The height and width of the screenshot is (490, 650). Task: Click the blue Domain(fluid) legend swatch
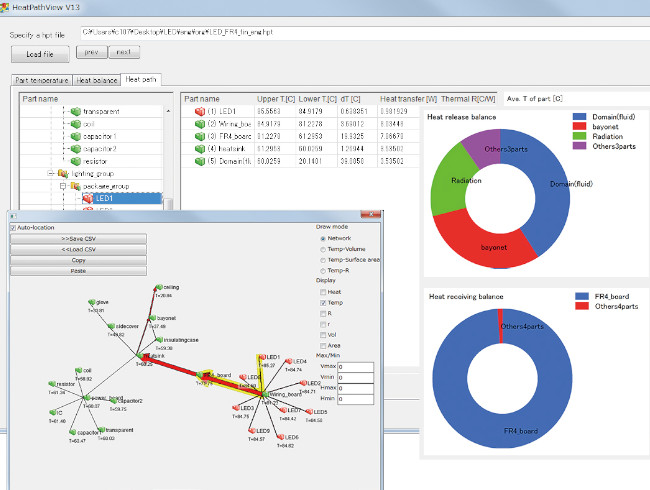[x=580, y=117]
